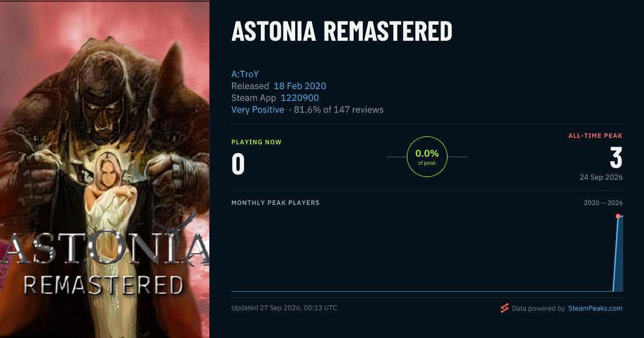Click the Astonia Remastered cover artwork
This screenshot has width=644, height=338.
pyautogui.click(x=105, y=169)
